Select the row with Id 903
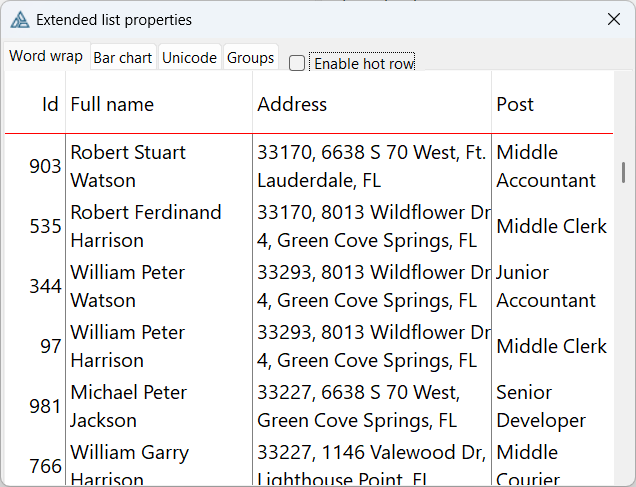The height and width of the screenshot is (487, 636). pos(45,166)
